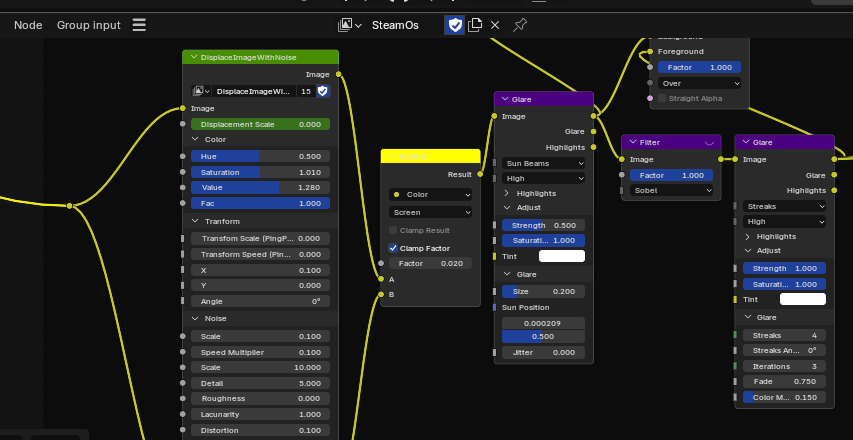Collapse Glare panel in Sun Beams Glare node

coord(506,275)
